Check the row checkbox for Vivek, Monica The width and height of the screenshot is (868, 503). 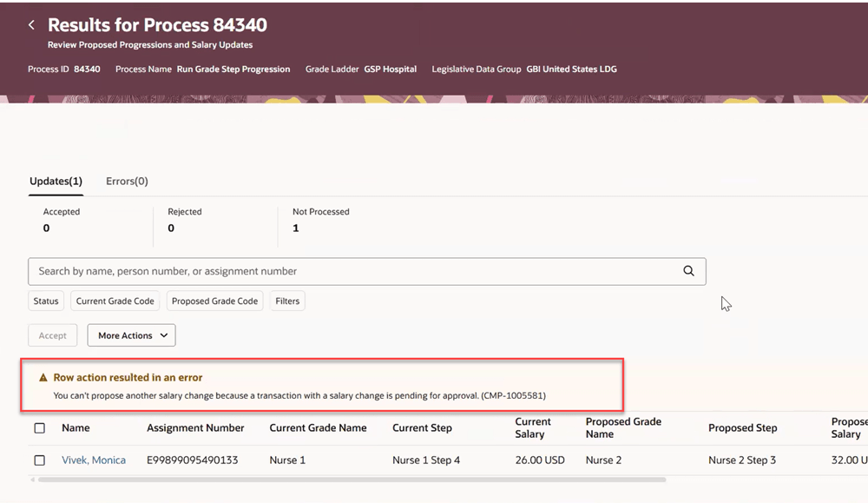(x=39, y=460)
